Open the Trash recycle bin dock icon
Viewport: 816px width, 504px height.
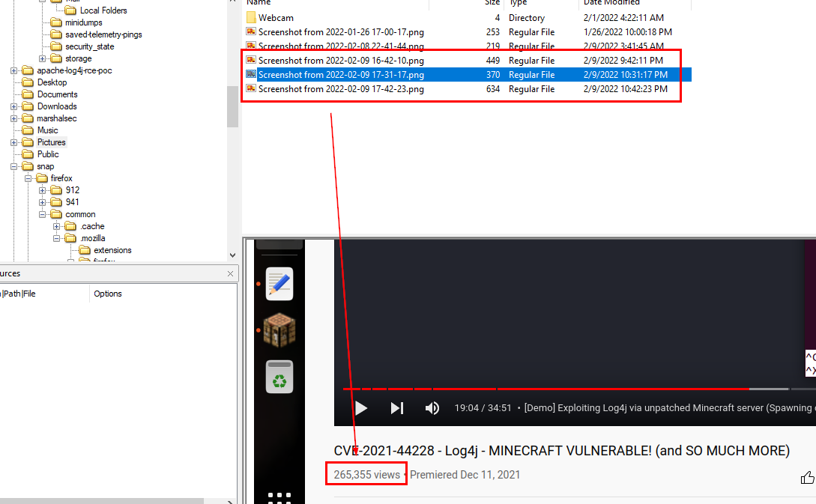click(x=279, y=377)
